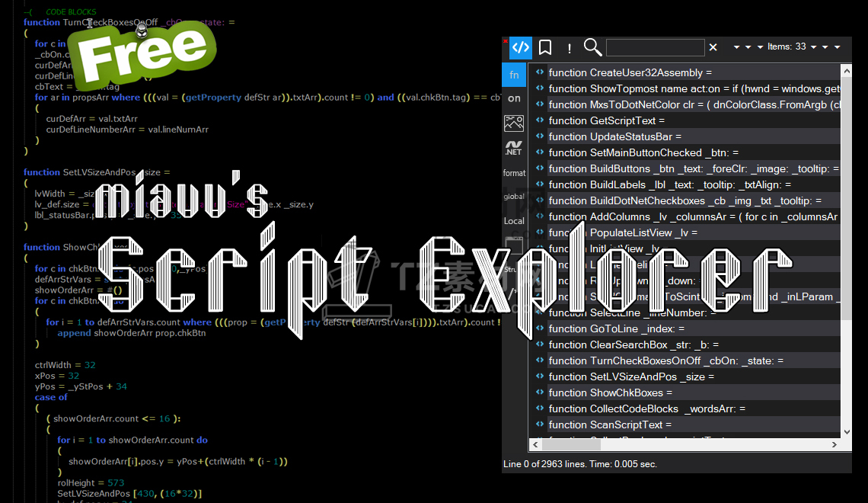Viewport: 868px width, 503px height.
Task: Click icon beside GoToLine function row
Action: (x=540, y=328)
